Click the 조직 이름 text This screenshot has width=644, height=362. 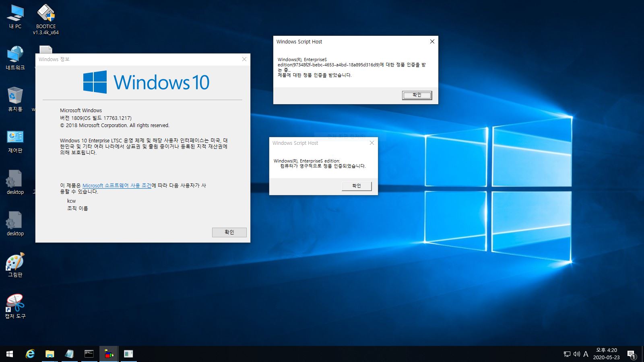(x=77, y=208)
